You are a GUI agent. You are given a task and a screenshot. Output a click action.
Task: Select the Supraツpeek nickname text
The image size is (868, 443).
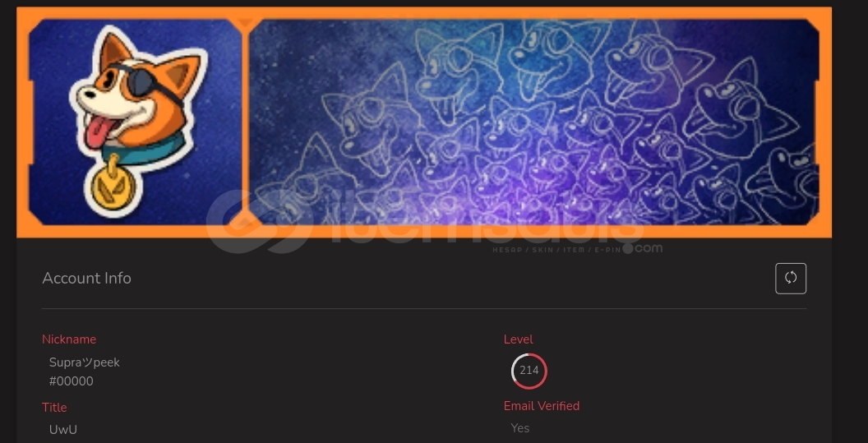pyautogui.click(x=84, y=362)
